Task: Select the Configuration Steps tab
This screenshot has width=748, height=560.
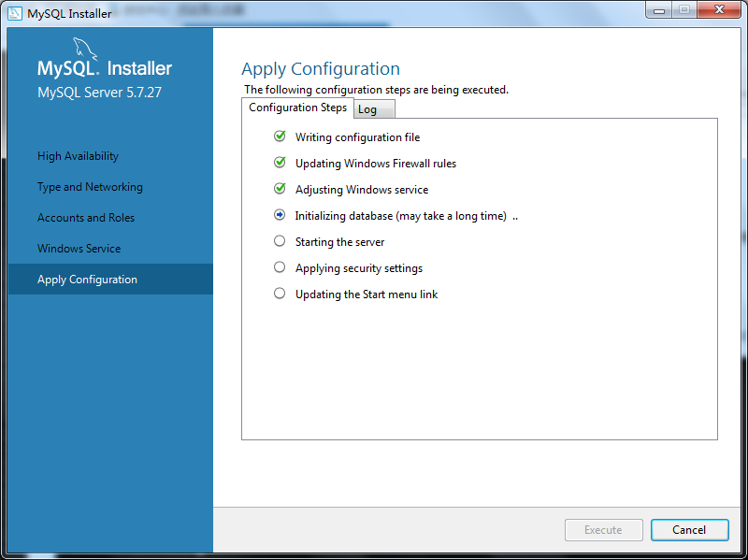Action: (297, 108)
